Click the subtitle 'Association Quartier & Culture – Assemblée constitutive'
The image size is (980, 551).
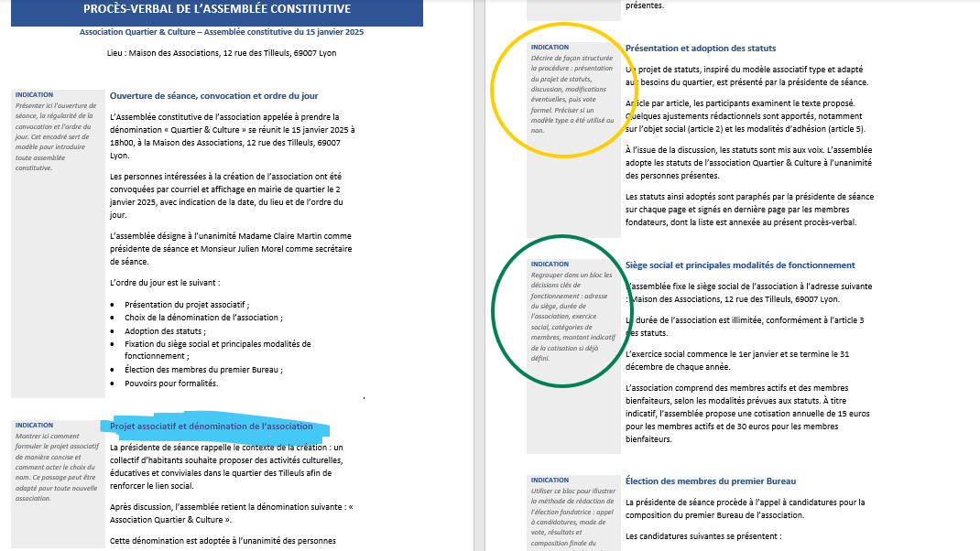click(x=221, y=32)
